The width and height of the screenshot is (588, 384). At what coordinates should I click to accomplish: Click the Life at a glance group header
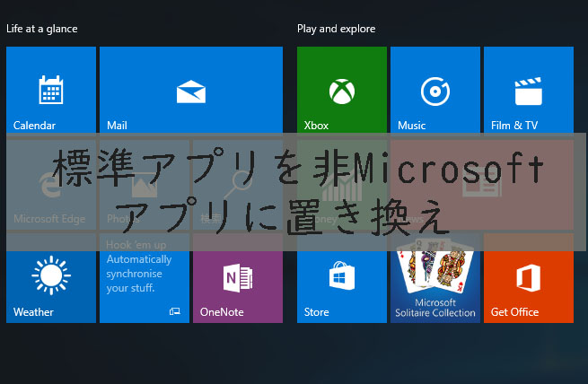point(42,29)
